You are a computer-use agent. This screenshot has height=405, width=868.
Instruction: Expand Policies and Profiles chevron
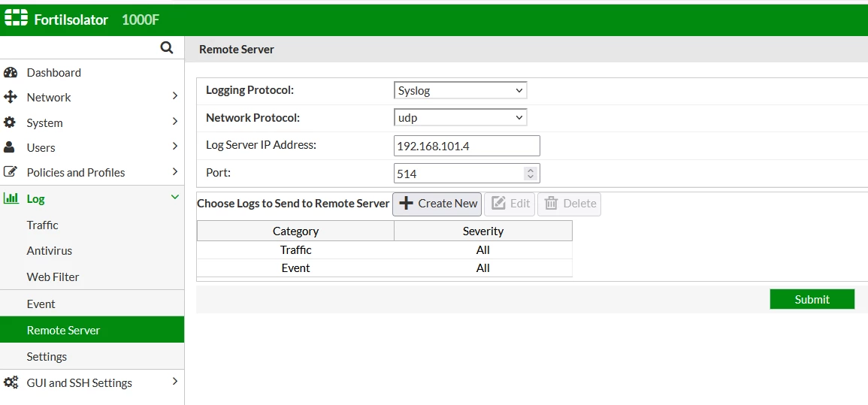click(x=175, y=171)
